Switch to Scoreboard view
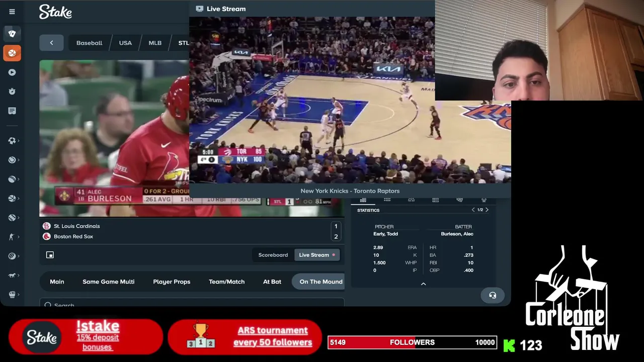Viewport: 644px width, 362px height. coord(273,255)
